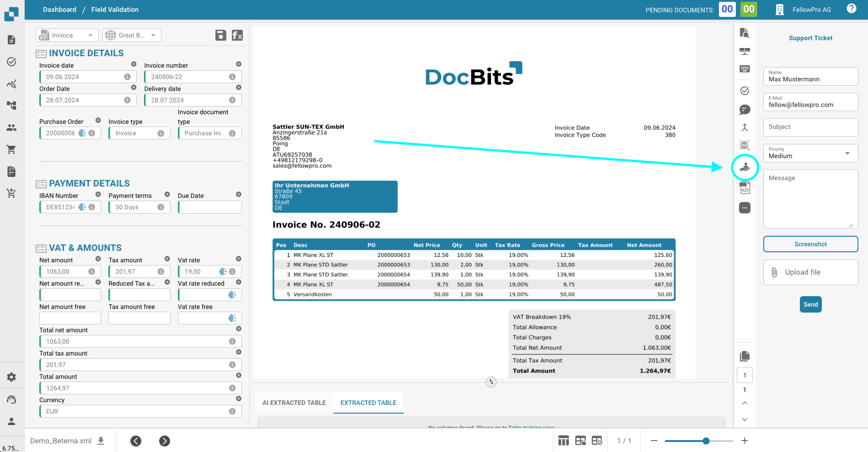Go to the next document arrow
The width and height of the screenshot is (868, 452).
165,441
